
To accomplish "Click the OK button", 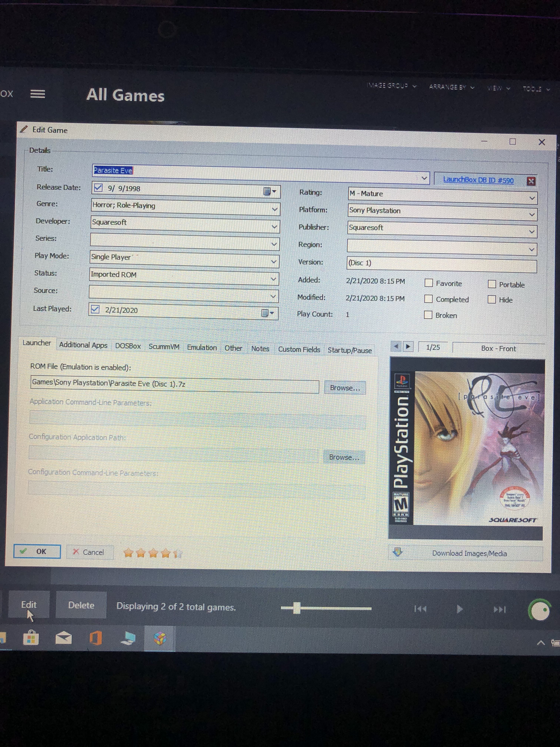I will tap(37, 551).
